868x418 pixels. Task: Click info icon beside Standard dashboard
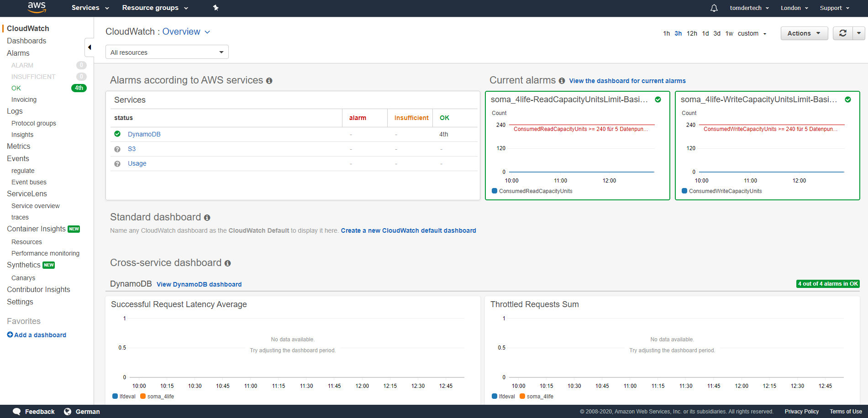(207, 218)
